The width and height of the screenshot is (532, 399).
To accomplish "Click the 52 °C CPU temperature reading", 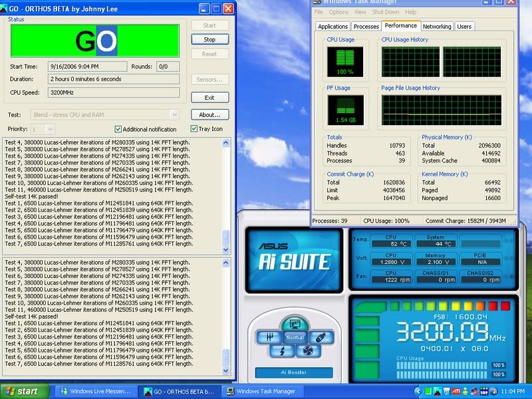I will coord(391,243).
